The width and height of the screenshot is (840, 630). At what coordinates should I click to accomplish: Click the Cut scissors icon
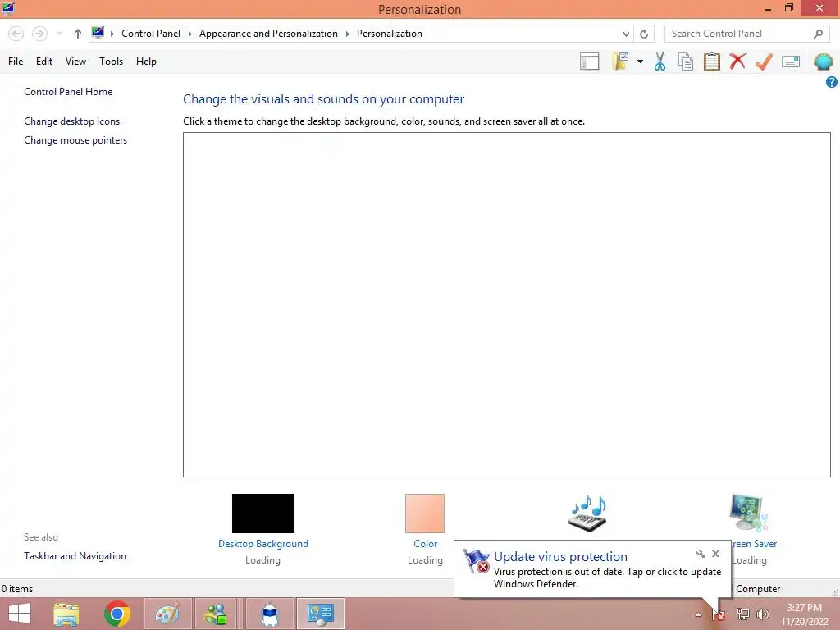pos(660,62)
